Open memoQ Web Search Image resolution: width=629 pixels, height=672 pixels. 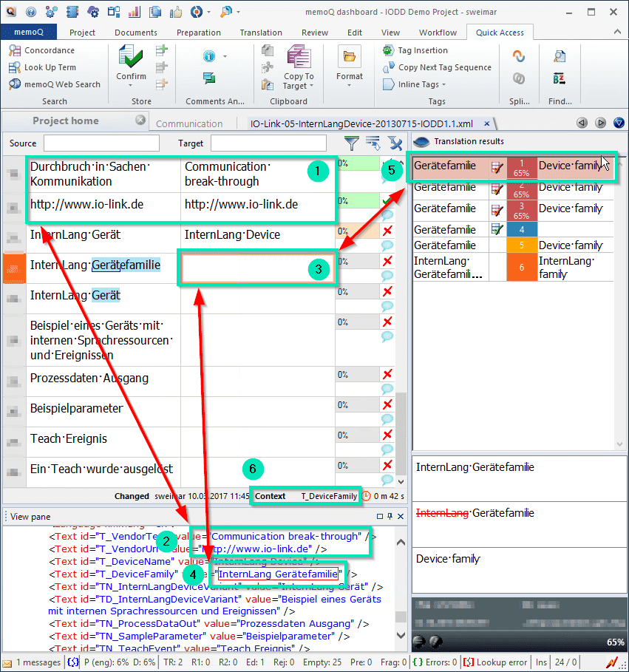click(55, 84)
